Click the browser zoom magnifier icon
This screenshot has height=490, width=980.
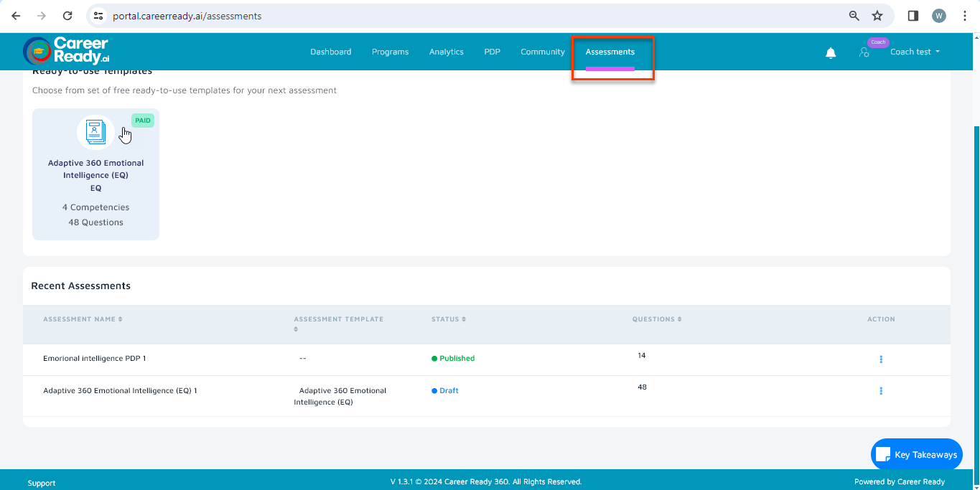pos(854,16)
